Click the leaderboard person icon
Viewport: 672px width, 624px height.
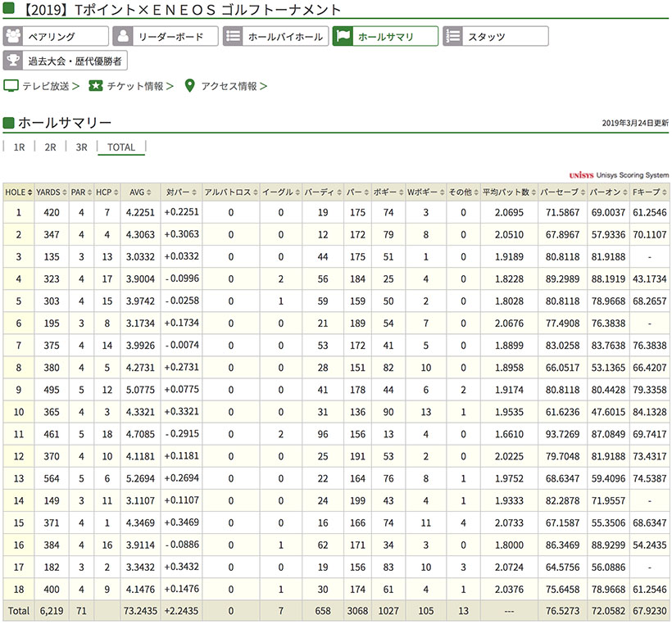pyautogui.click(x=122, y=37)
